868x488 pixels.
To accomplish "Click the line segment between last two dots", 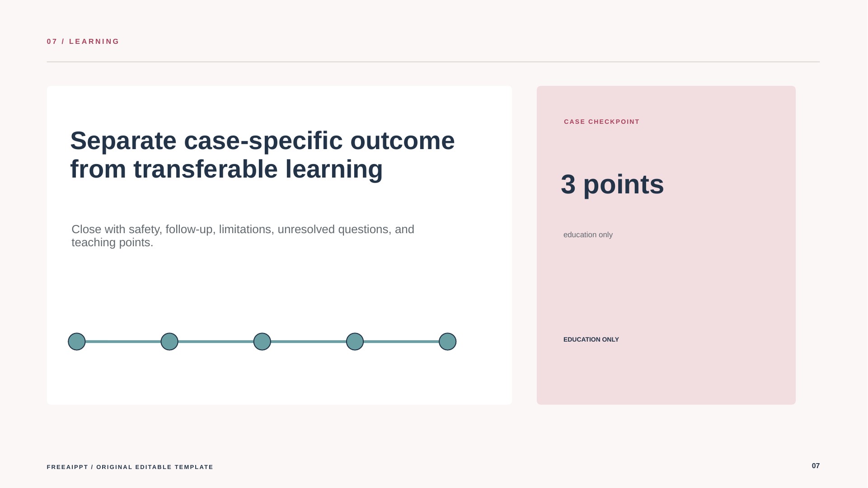I will [x=401, y=342].
